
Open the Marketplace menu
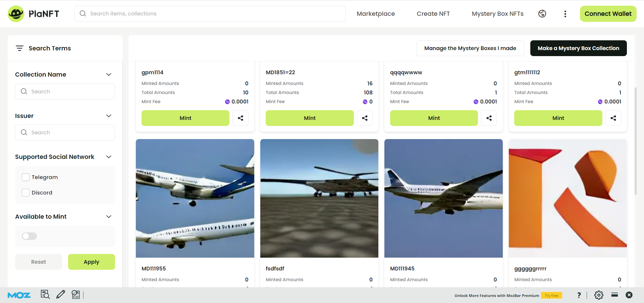(376, 14)
